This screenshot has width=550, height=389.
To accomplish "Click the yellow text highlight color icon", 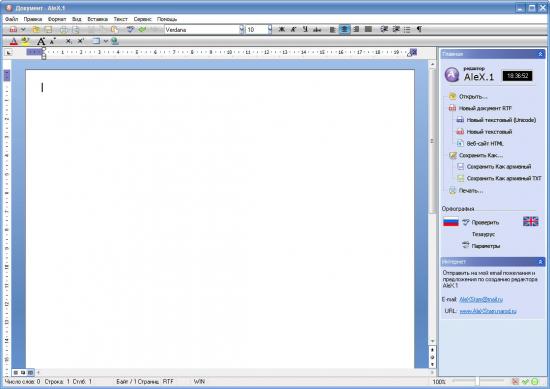I will [25, 41].
